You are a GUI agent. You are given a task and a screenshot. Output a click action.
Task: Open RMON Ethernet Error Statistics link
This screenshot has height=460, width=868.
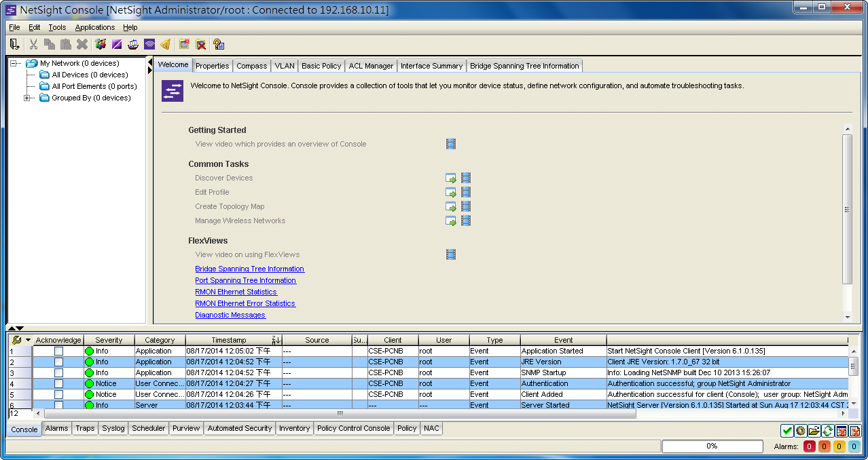pyautogui.click(x=245, y=303)
